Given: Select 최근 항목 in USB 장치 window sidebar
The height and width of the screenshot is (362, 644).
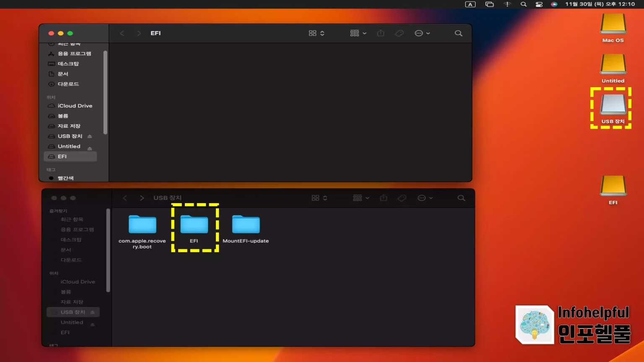Looking at the screenshot, I should pyautogui.click(x=73, y=220).
